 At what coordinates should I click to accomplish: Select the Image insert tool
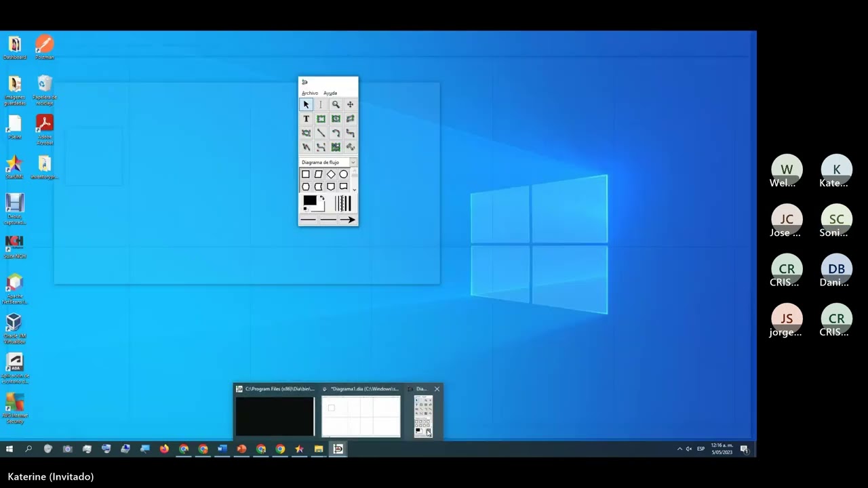tap(336, 147)
